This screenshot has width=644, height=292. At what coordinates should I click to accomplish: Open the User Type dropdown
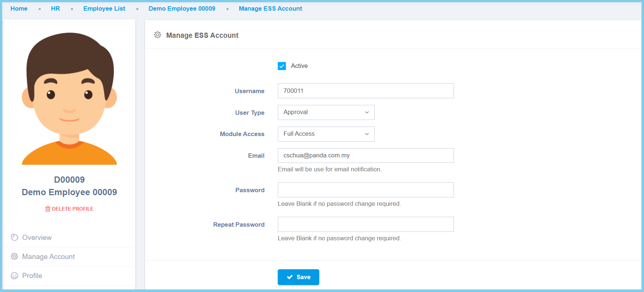(x=326, y=112)
